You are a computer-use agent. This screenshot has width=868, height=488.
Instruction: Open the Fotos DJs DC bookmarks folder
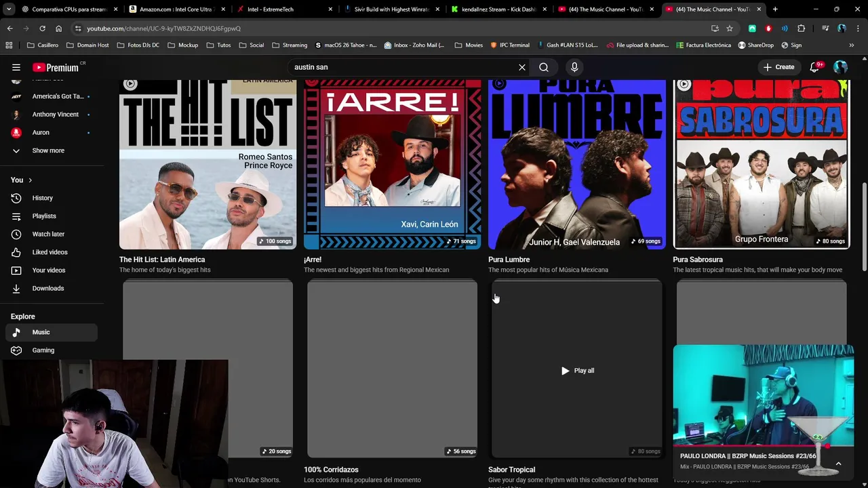[138, 45]
